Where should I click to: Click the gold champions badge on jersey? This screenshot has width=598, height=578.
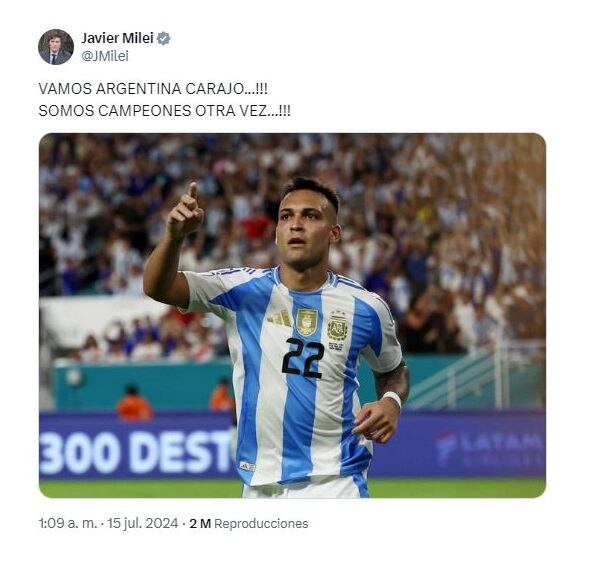(307, 322)
